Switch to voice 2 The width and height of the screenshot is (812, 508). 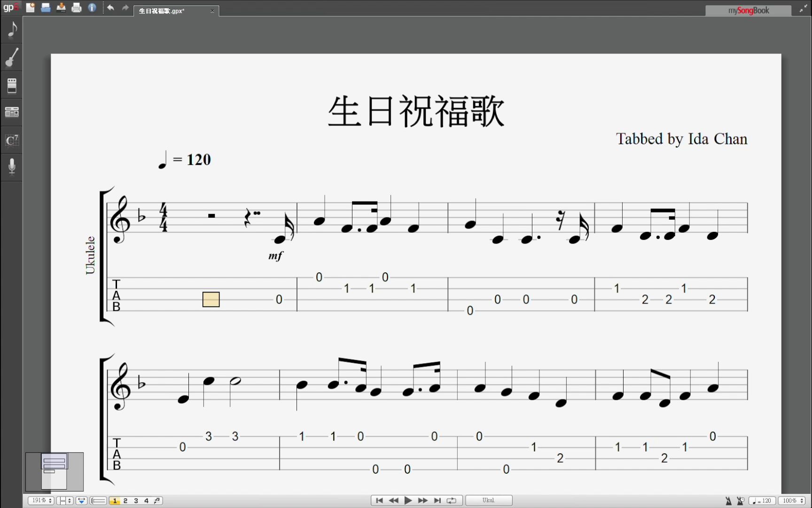point(125,501)
